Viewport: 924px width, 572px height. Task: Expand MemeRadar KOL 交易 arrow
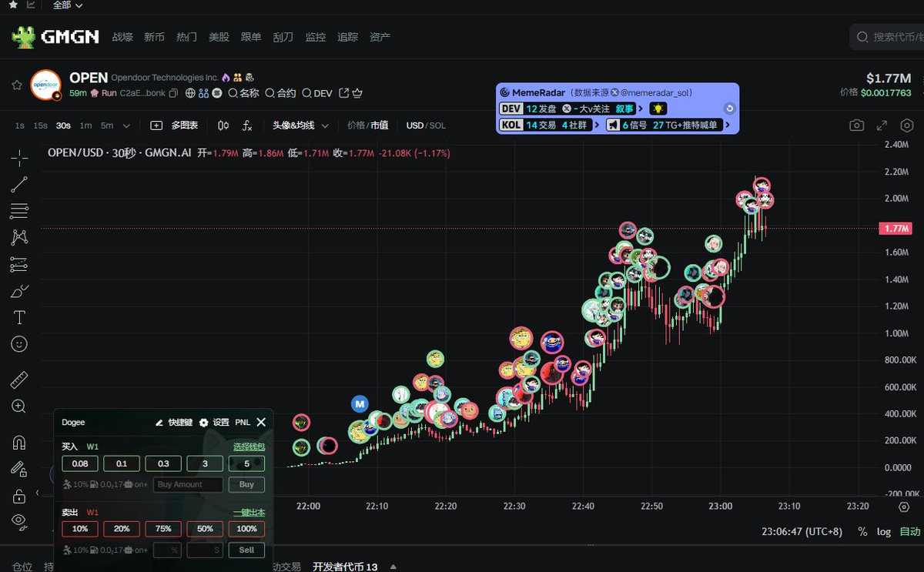[596, 125]
